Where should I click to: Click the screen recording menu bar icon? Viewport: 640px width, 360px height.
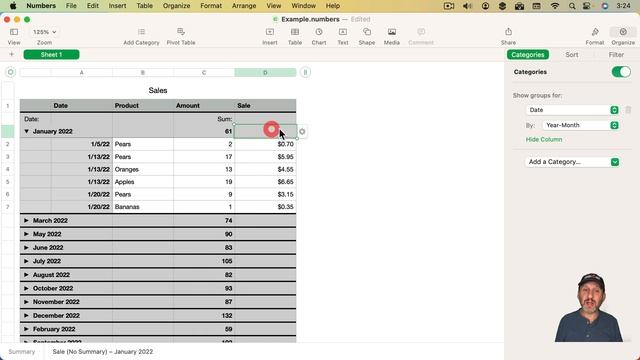449,6
